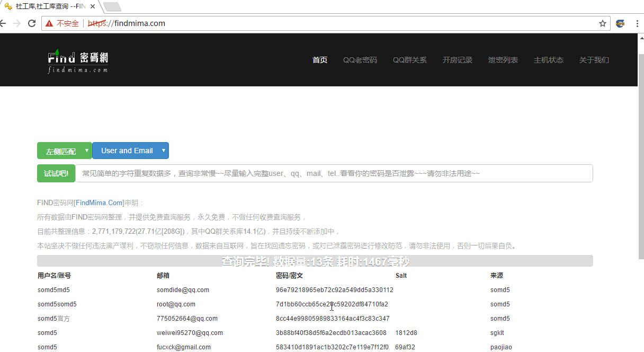
Task: Select source cell paojiao
Action: pos(501,347)
